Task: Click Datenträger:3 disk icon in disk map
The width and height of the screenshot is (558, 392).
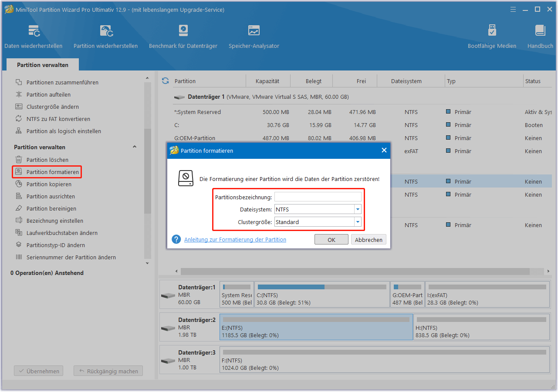Action: pyautogui.click(x=168, y=361)
